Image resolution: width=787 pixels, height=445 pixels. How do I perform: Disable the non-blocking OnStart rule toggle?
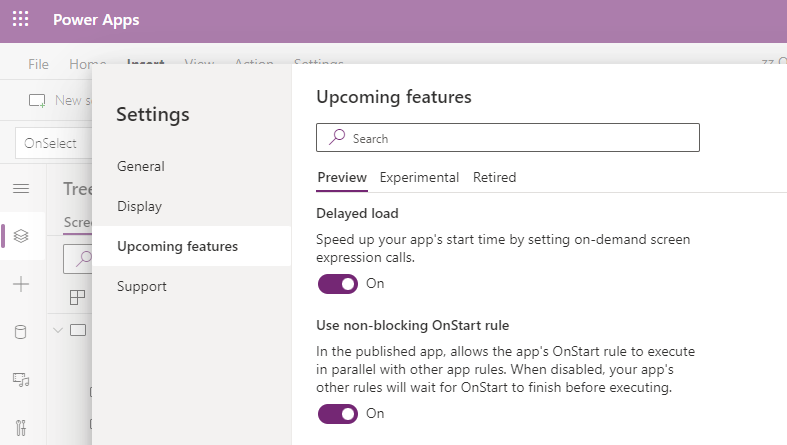tap(338, 414)
